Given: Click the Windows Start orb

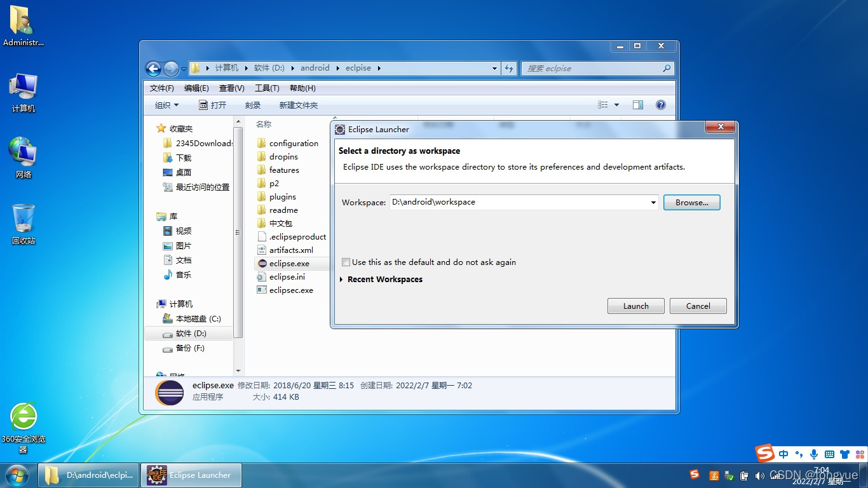Looking at the screenshot, I should (17, 475).
